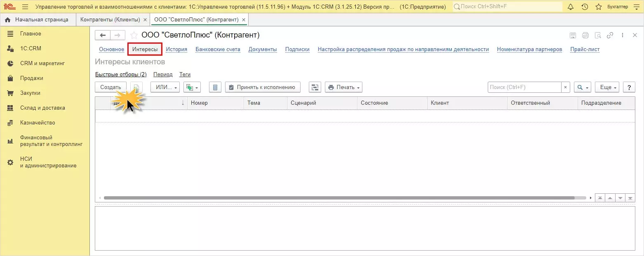
Task: Sort by Клиент column header
Action: 467,103
